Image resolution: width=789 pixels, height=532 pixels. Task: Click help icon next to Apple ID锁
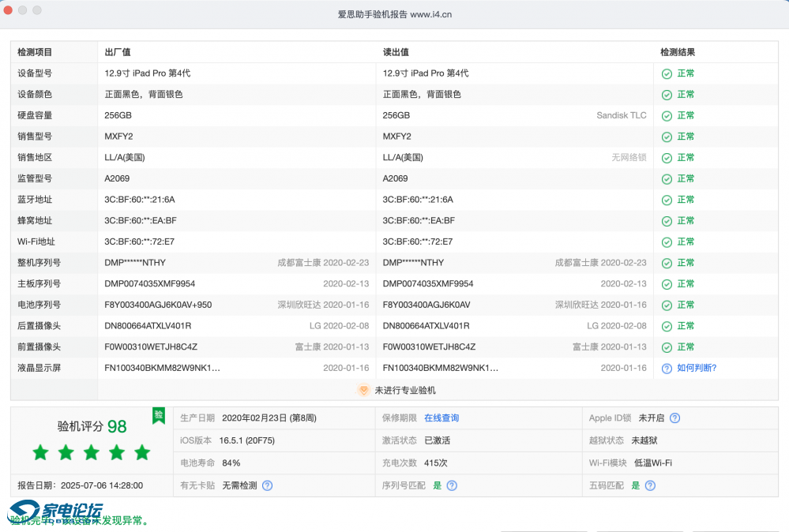(674, 418)
